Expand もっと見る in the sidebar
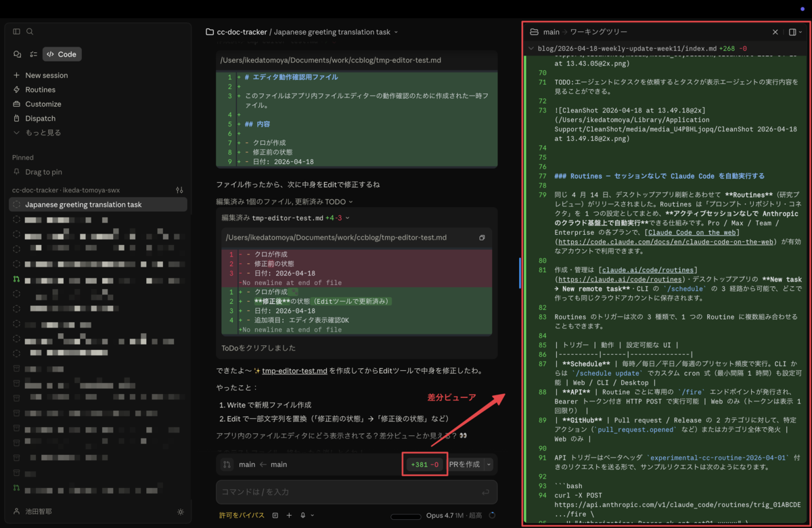Image resolution: width=812 pixels, height=528 pixels. 43,133
